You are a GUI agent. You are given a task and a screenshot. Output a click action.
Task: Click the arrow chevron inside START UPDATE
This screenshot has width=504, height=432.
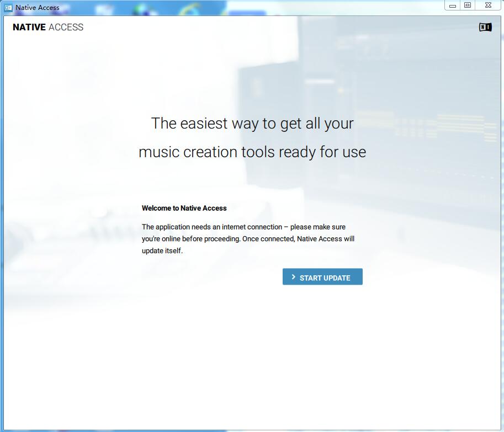click(x=294, y=277)
